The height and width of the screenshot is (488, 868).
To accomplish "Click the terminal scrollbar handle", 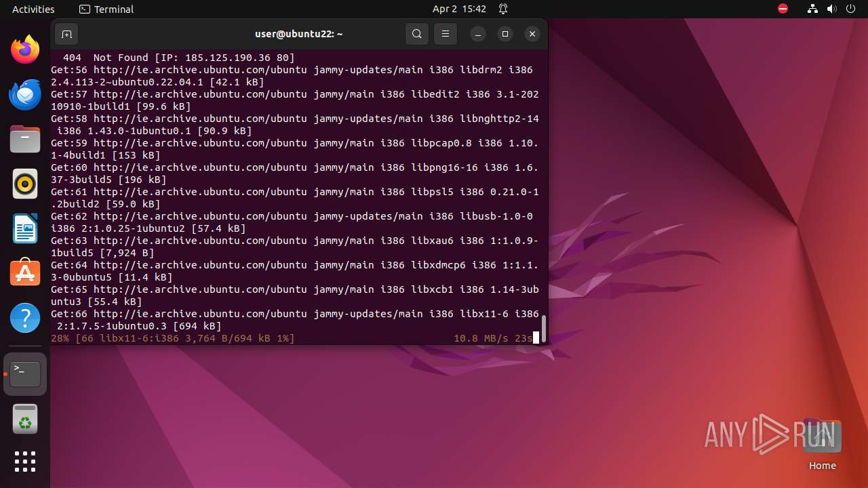I will (x=543, y=328).
